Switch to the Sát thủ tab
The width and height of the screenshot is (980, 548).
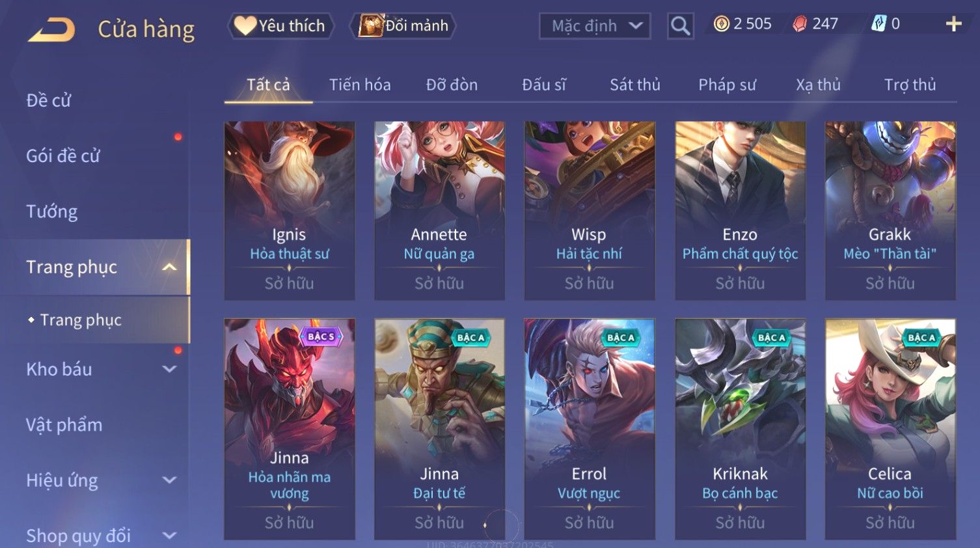[634, 85]
